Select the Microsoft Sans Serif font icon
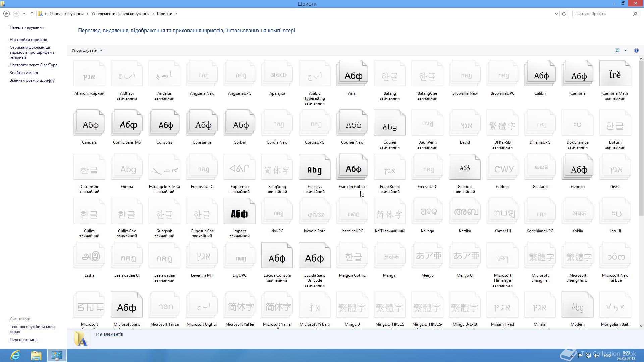644x362 pixels. [127, 305]
